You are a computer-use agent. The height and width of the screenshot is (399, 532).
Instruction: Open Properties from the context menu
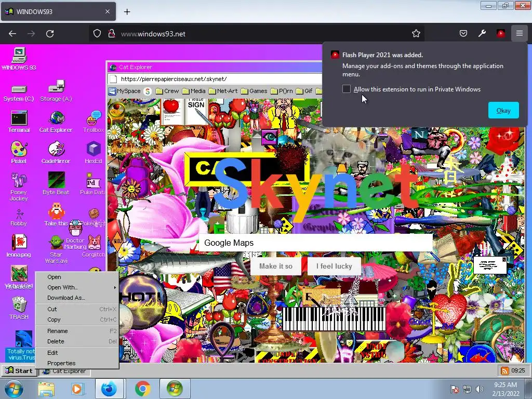77,363
